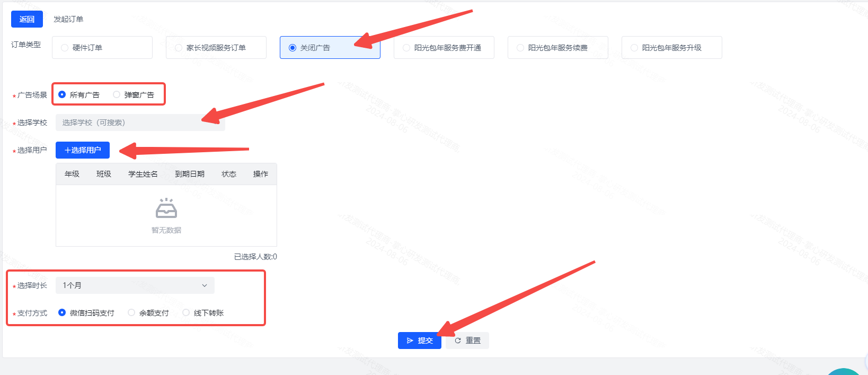Click the empty data inbox icon
Viewport: 868px width, 375px height.
click(x=166, y=208)
